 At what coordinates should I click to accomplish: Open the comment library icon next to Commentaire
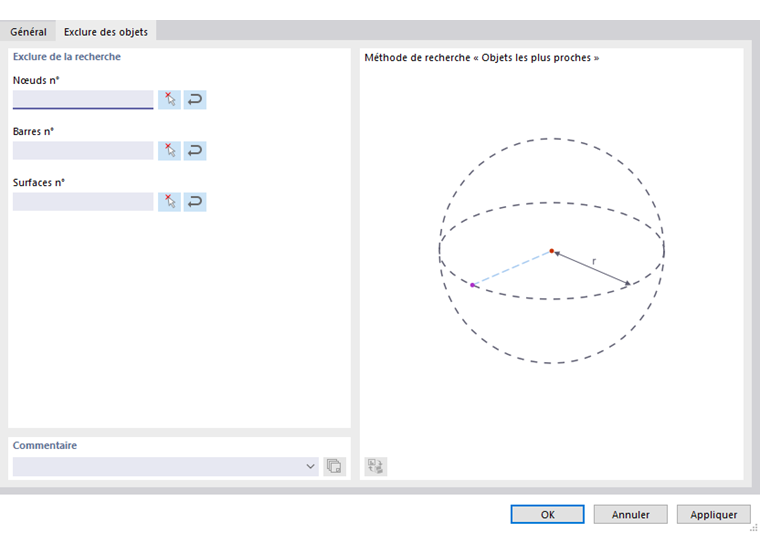334,466
